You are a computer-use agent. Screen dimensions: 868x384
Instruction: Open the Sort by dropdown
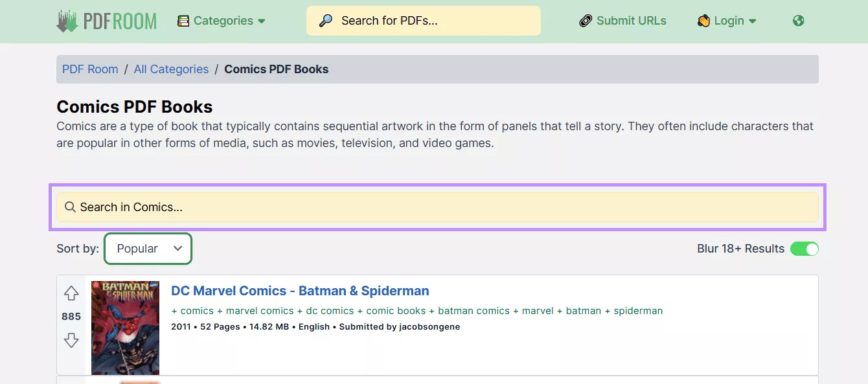tap(148, 248)
